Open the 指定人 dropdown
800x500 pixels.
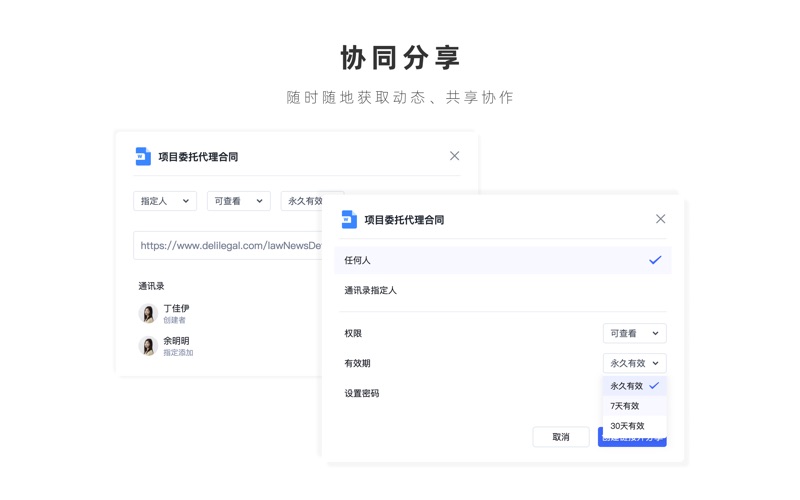point(165,201)
